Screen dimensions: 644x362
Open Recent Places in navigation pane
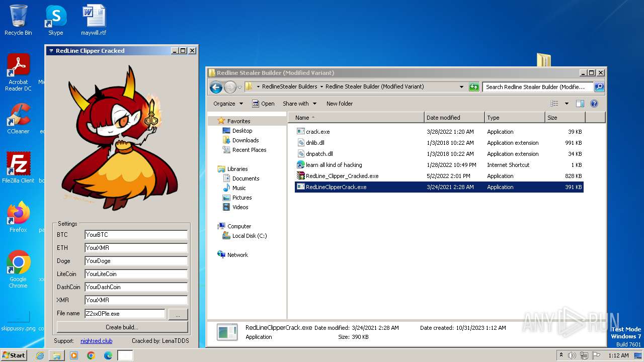(x=249, y=150)
